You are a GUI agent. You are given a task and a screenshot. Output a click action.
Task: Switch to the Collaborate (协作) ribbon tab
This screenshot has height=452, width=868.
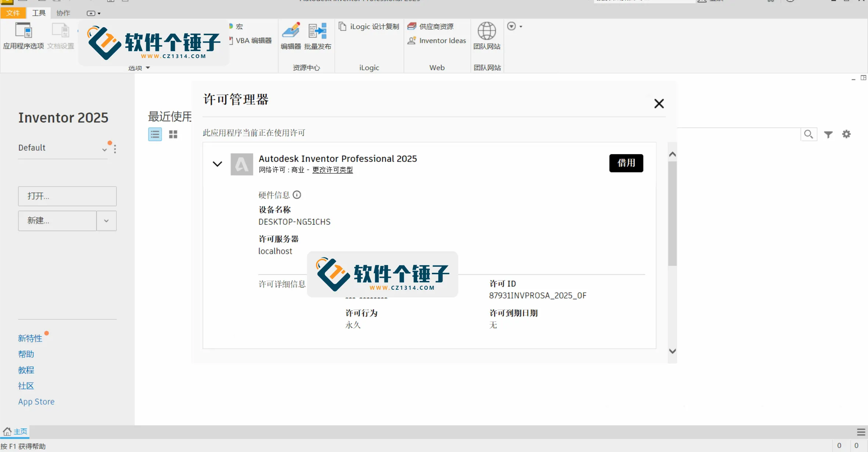(x=63, y=13)
